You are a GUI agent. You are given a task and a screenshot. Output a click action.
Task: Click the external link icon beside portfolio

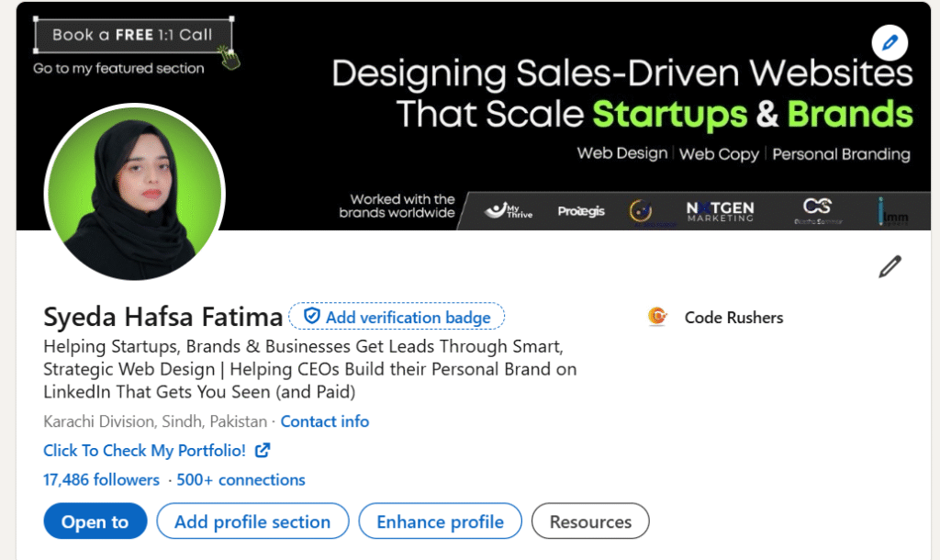click(263, 450)
